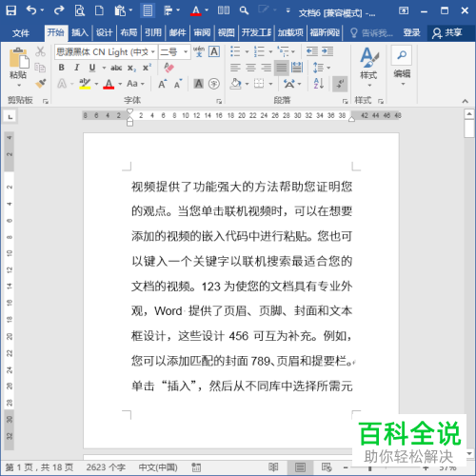Screen dimensions: 476x476
Task: Expand the bullets list dropdown
Action: 247,51
